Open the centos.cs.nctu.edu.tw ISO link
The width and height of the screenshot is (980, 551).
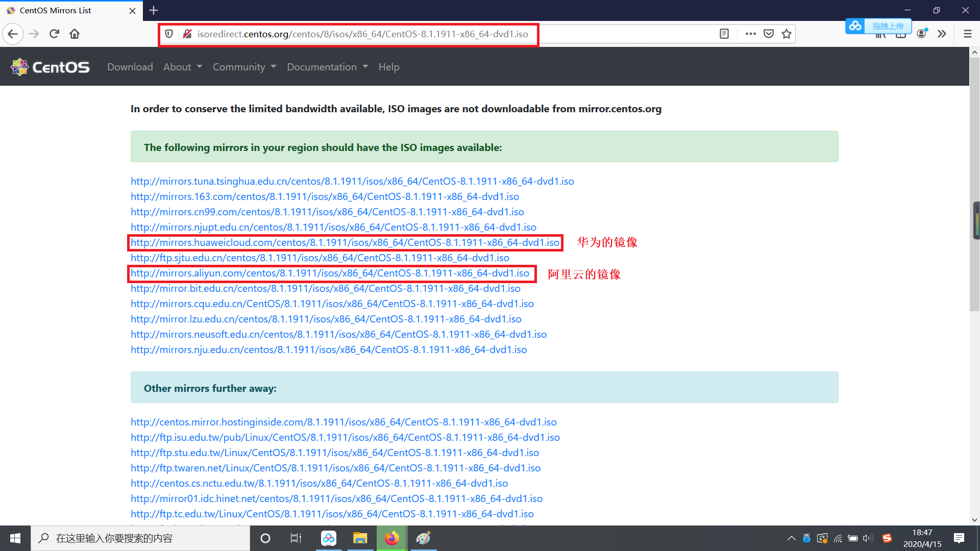[x=319, y=483]
